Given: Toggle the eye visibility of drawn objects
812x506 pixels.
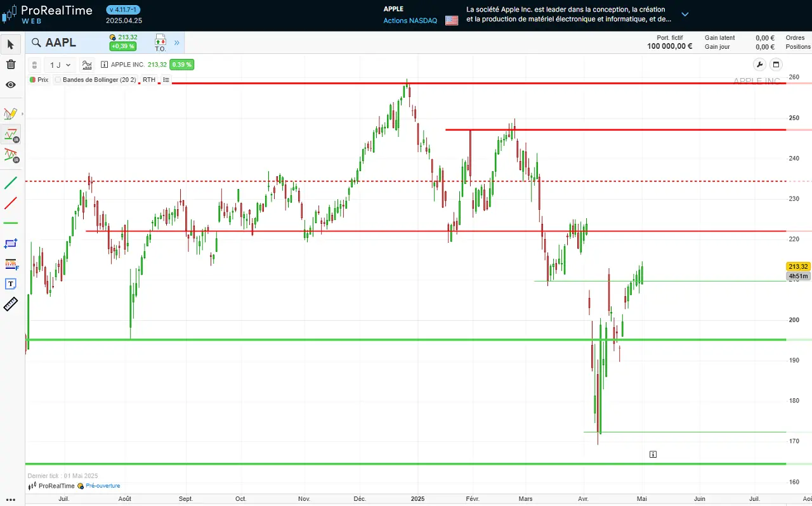Looking at the screenshot, I should pos(10,84).
